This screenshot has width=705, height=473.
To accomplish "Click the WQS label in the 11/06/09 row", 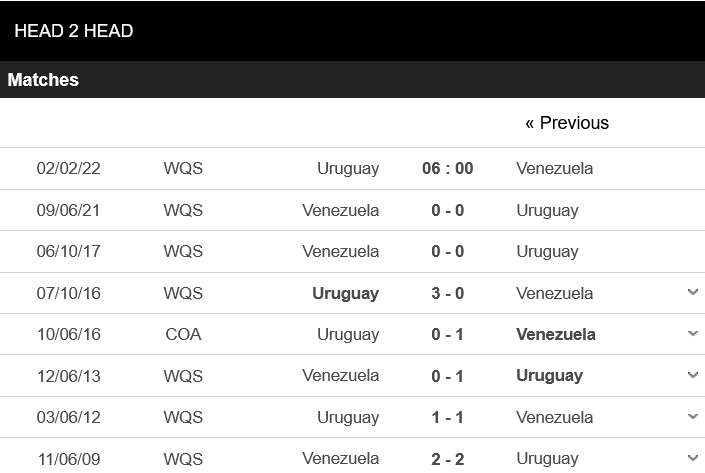I will (x=183, y=459).
